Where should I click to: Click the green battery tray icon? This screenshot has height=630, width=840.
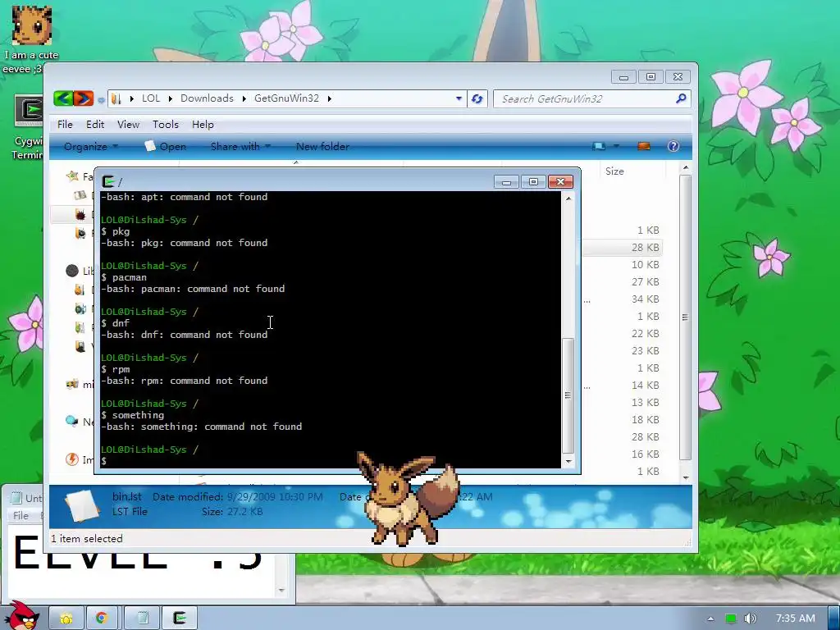731,619
